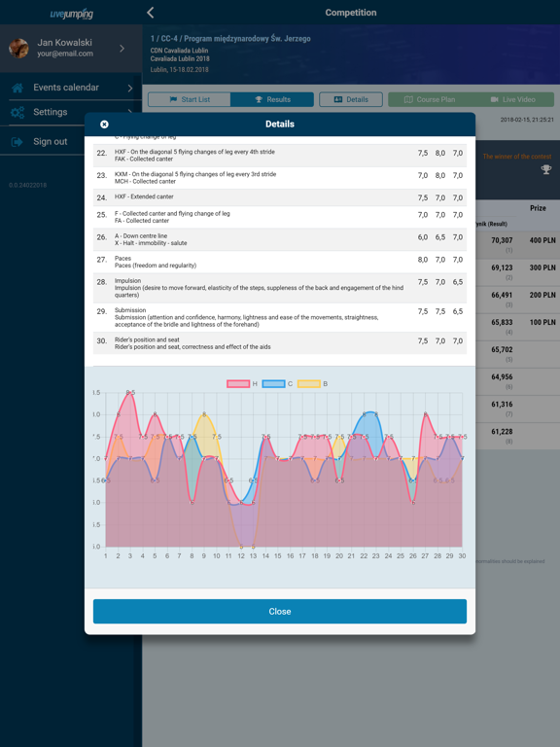Viewport: 560px width, 747px height.
Task: Expand Jan Kowalski profile chevron
Action: click(122, 48)
